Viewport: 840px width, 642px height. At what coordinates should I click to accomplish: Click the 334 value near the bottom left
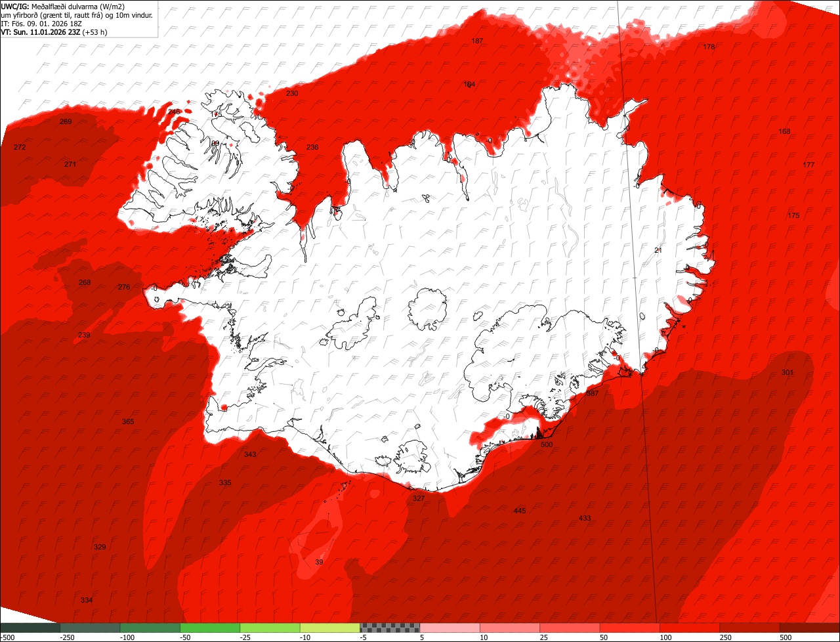point(87,600)
